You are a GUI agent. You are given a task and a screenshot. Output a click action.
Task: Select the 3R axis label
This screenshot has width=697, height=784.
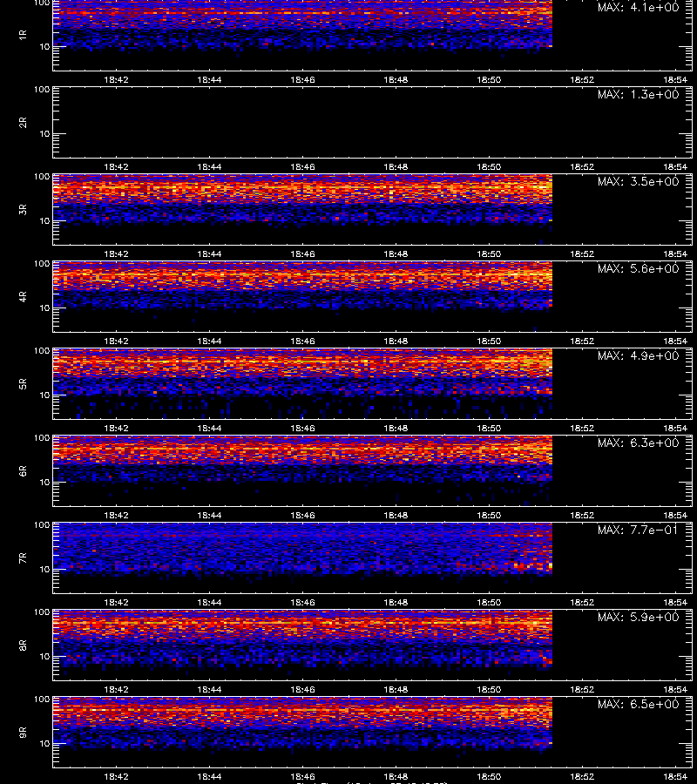tap(23, 209)
